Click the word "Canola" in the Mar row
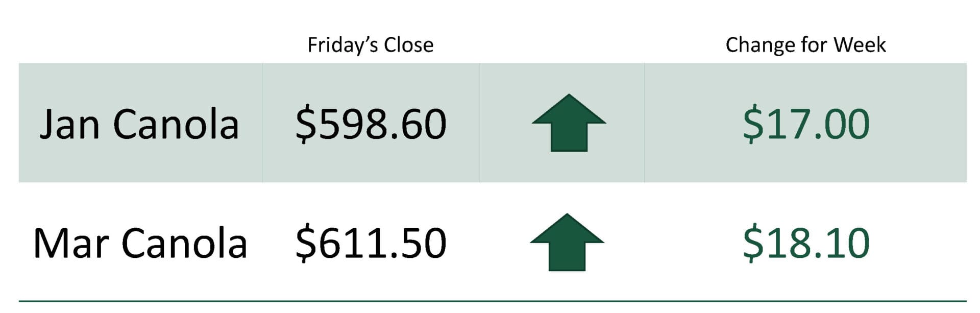The width and height of the screenshot is (980, 313). pos(184,243)
